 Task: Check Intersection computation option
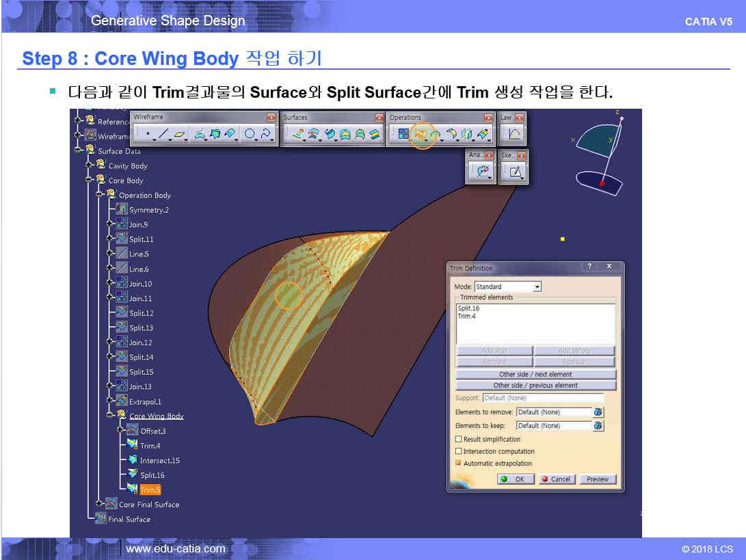pos(459,451)
